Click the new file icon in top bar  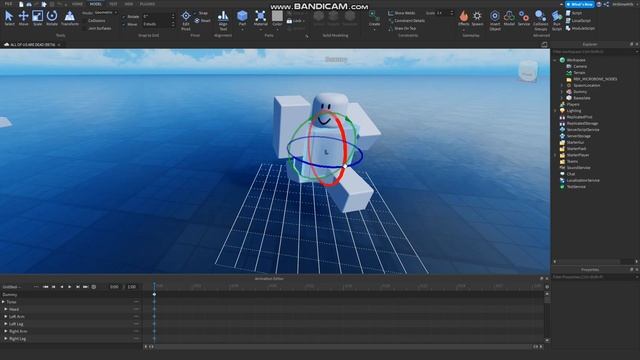click(21, 4)
